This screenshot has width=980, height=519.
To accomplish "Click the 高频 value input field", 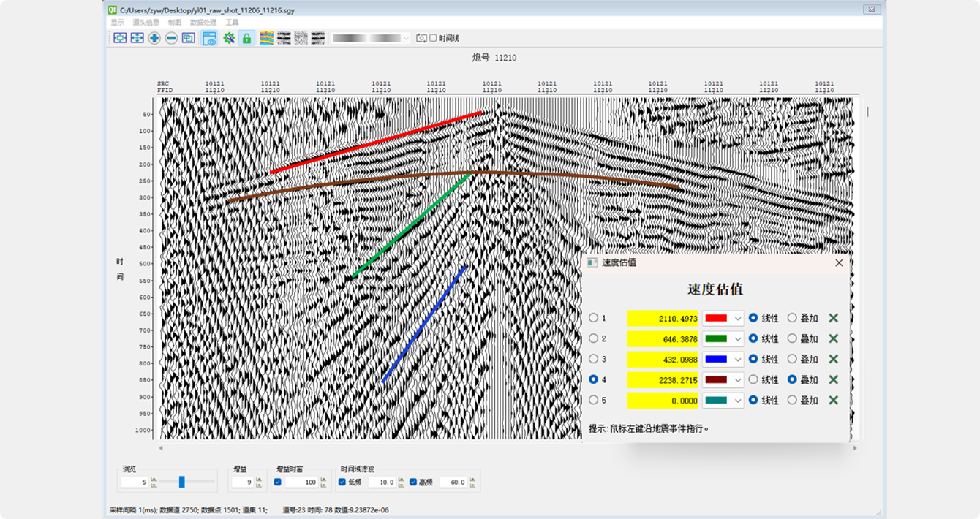I will coord(453,482).
